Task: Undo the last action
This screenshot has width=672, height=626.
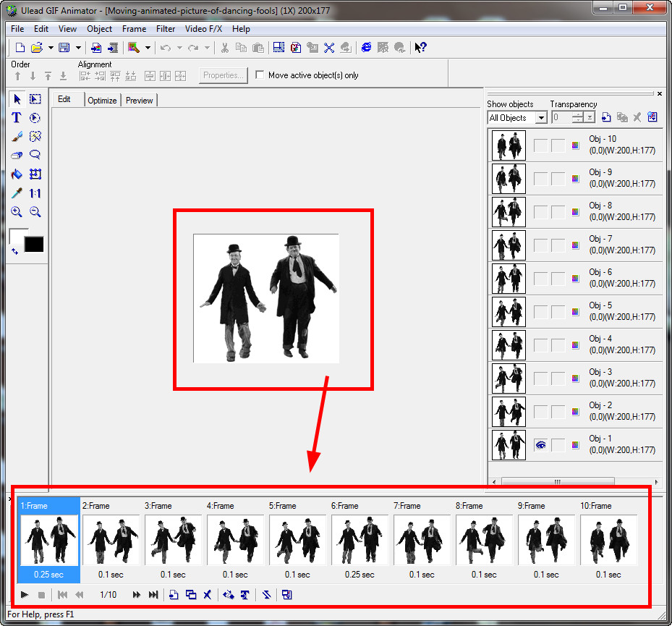Action: coord(166,48)
